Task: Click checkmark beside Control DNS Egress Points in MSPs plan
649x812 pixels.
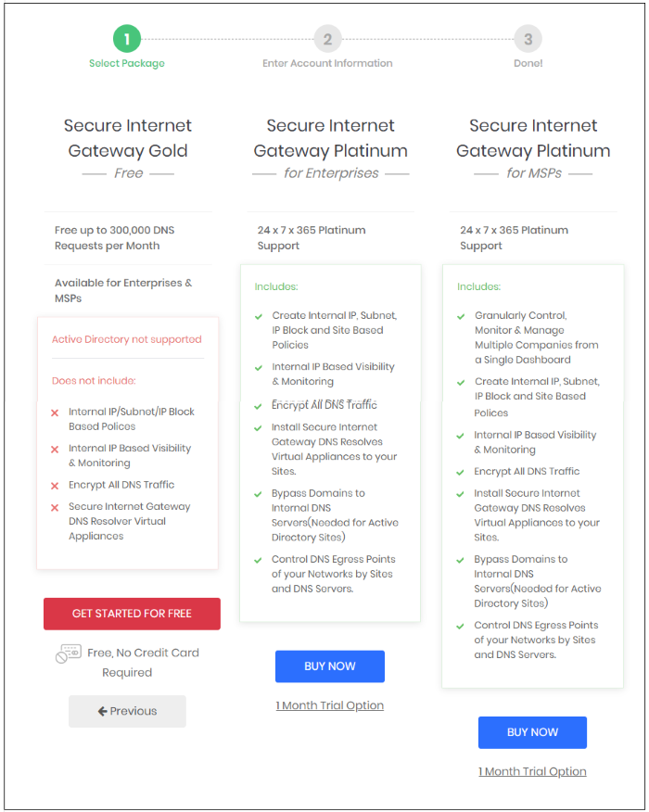Action: 460,626
